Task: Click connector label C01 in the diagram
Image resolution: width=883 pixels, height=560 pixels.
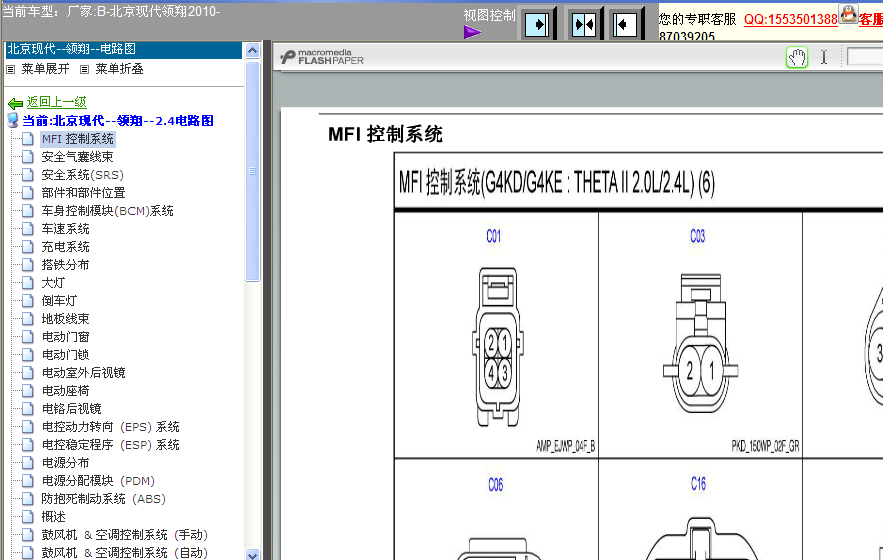Action: coord(493,236)
